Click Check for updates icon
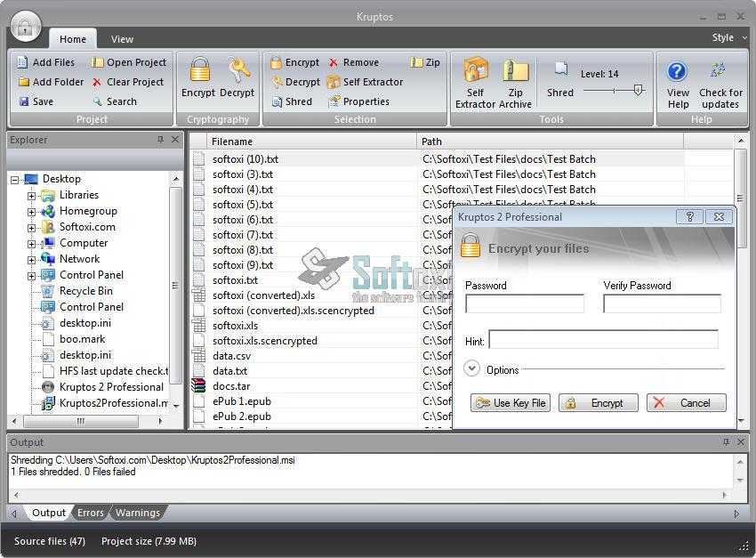 [x=720, y=73]
